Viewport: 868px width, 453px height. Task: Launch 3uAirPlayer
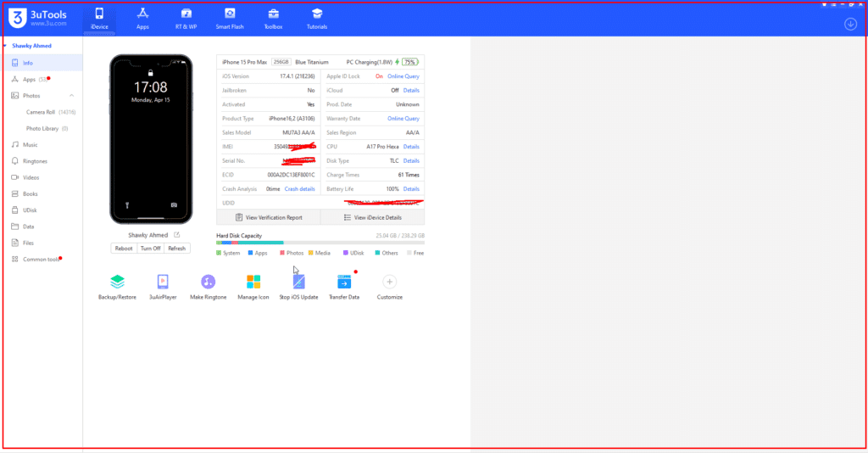tap(163, 282)
